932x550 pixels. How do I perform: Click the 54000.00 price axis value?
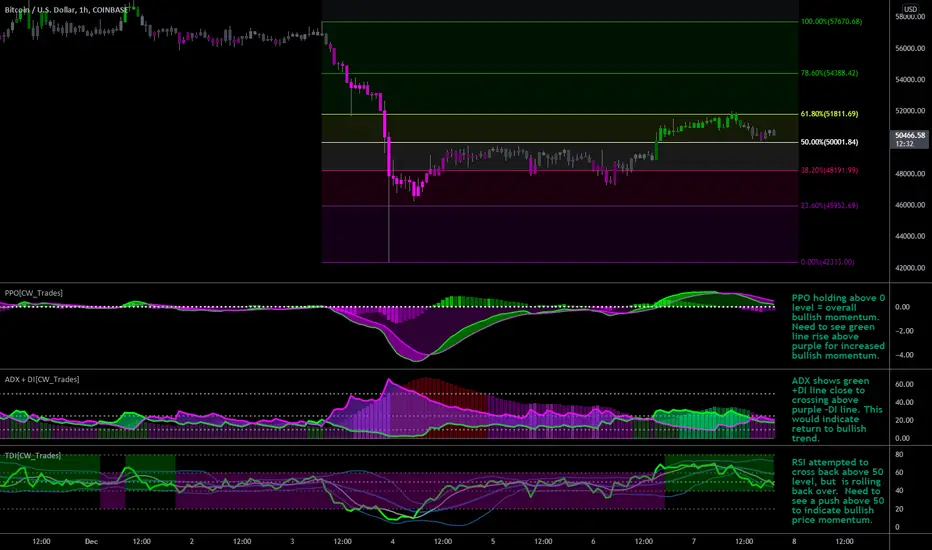[x=910, y=80]
